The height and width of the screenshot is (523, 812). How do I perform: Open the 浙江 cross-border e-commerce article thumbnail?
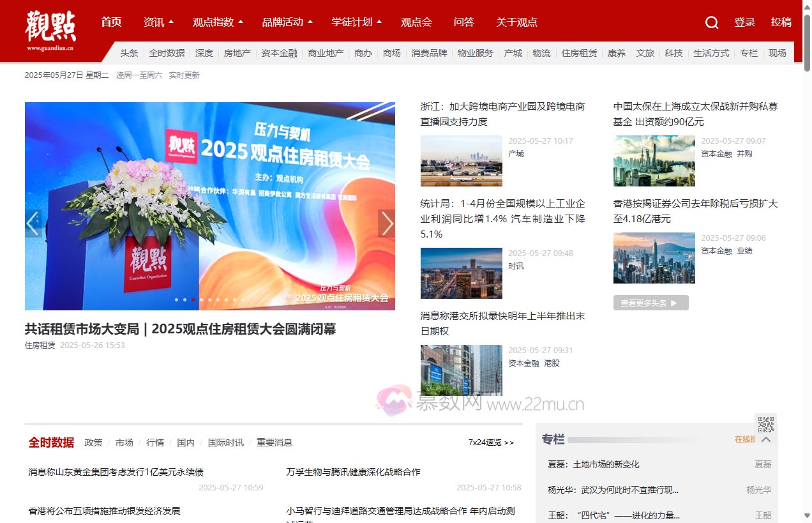(x=461, y=161)
